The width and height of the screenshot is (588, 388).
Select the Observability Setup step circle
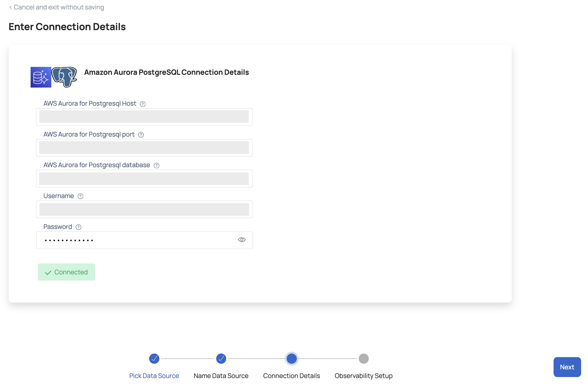click(364, 359)
